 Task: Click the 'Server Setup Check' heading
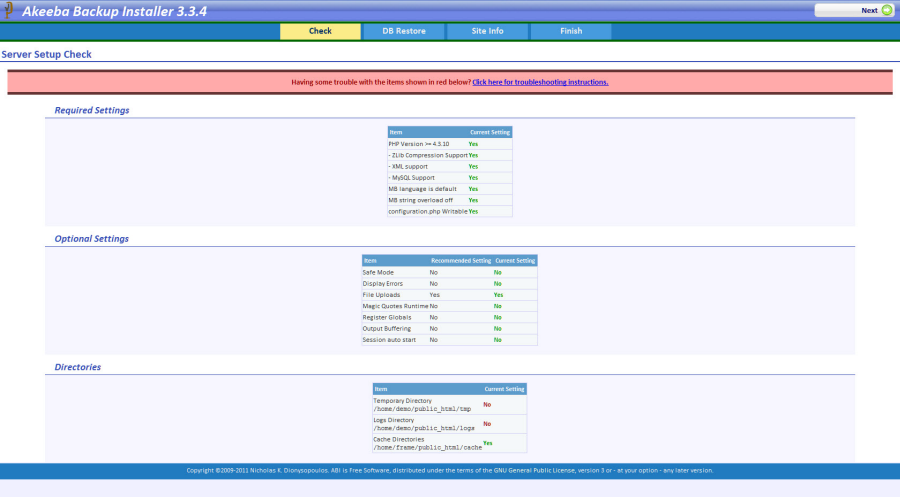coord(46,55)
